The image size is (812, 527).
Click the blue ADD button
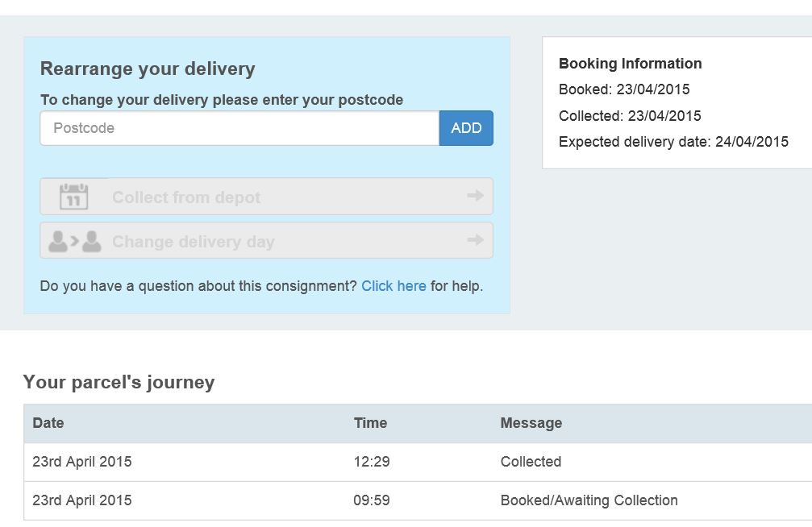click(466, 128)
